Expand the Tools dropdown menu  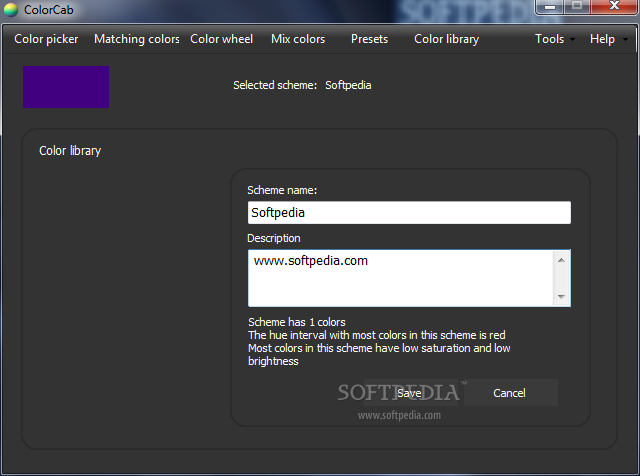[x=555, y=39]
